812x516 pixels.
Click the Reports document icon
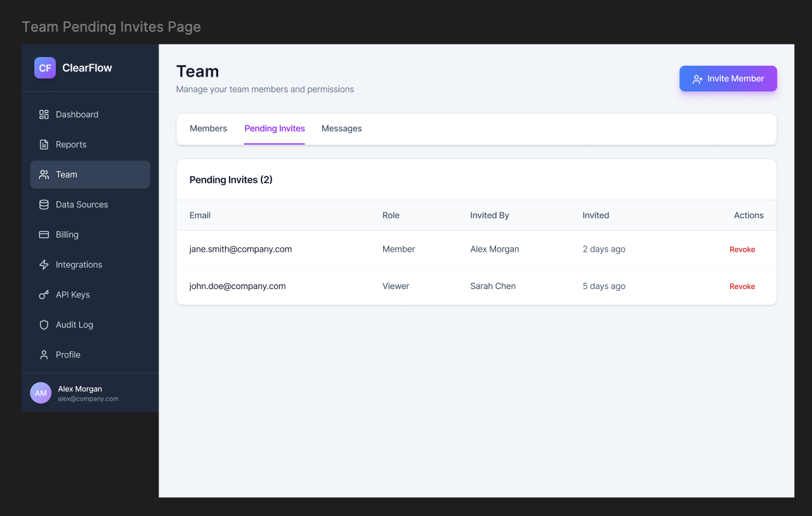tap(44, 145)
